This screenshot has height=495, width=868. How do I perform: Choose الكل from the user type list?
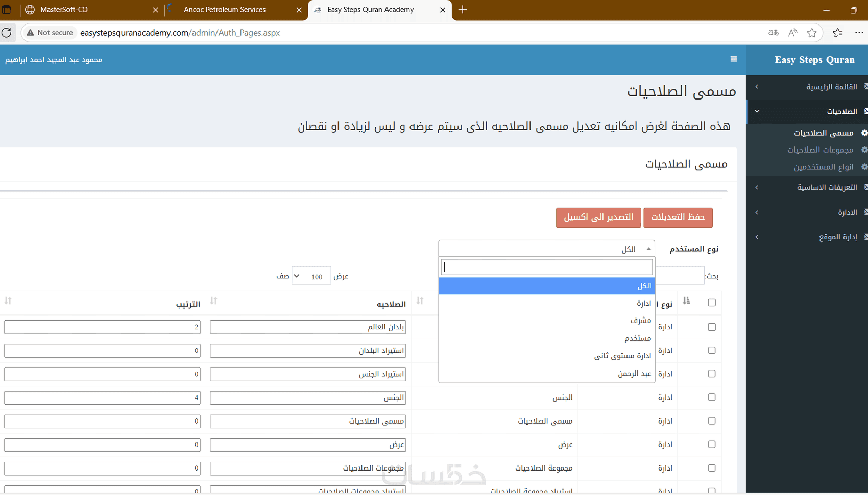(546, 286)
